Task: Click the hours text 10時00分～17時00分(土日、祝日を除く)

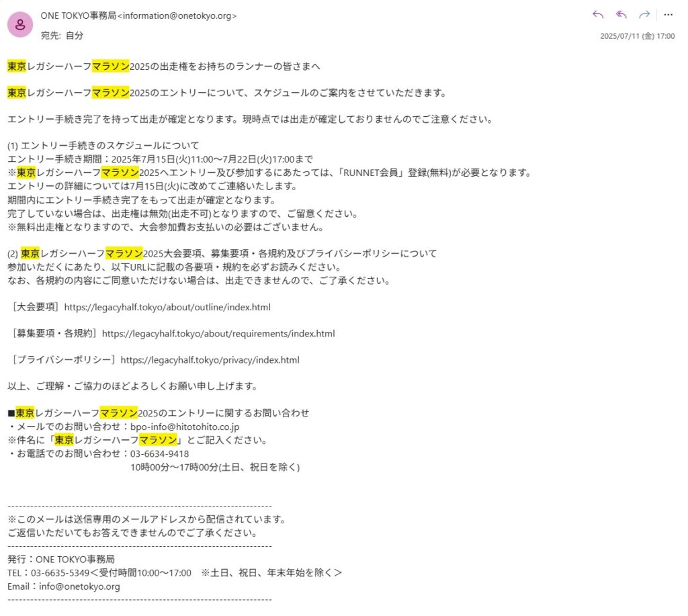Action: 215,467
